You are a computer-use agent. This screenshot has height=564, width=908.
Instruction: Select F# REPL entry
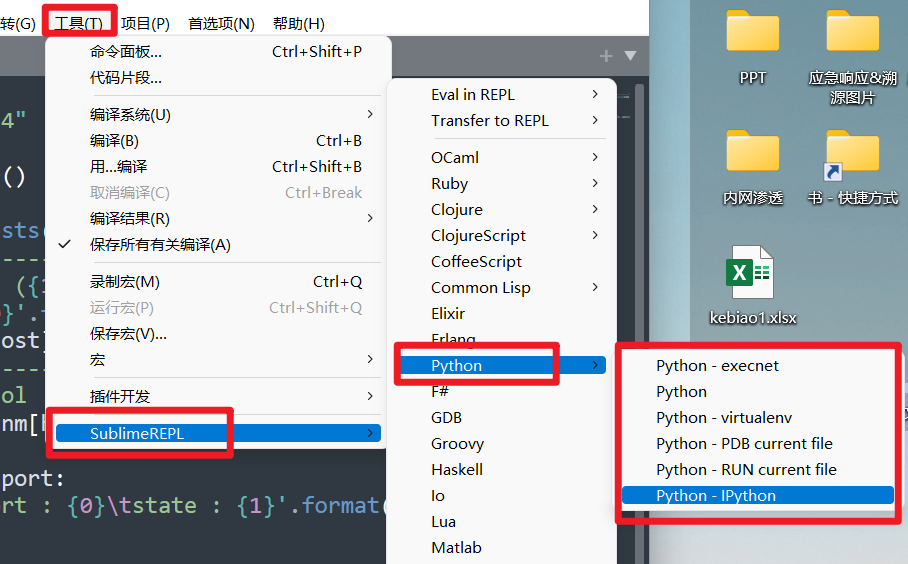[x=501, y=391]
